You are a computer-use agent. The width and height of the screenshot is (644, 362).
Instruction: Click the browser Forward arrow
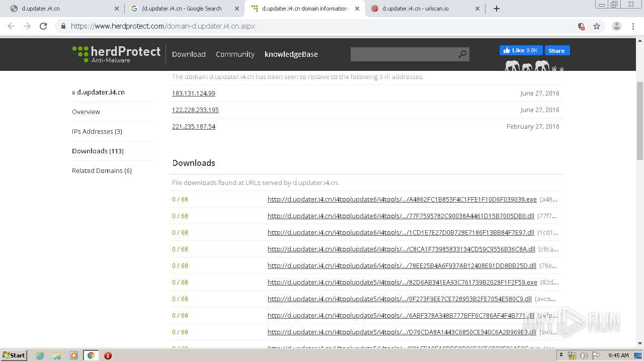(27, 26)
